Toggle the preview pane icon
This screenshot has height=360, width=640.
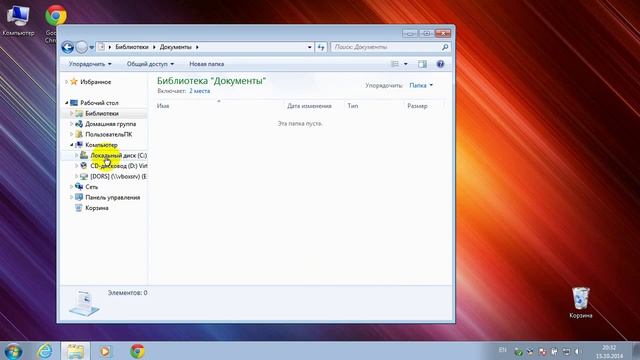point(422,64)
